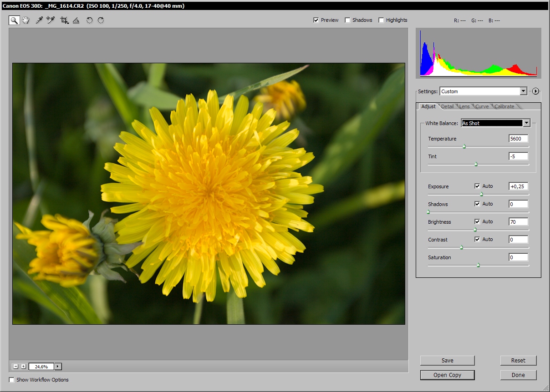Click the Contrast value field
Screen dimensions: 550x392
point(518,240)
